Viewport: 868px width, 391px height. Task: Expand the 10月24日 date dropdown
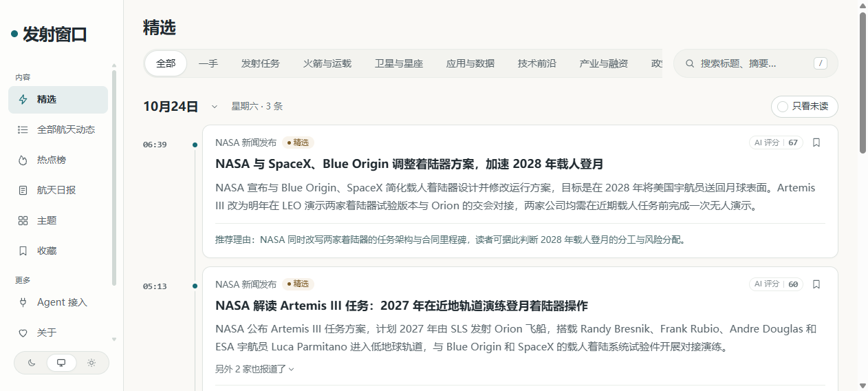[215, 107]
